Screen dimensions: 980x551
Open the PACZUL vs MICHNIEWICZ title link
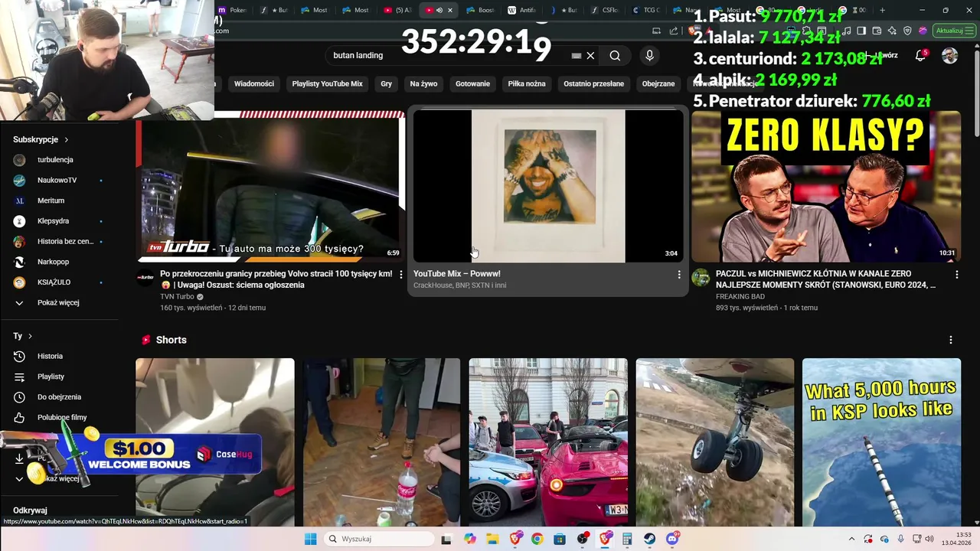coord(825,279)
